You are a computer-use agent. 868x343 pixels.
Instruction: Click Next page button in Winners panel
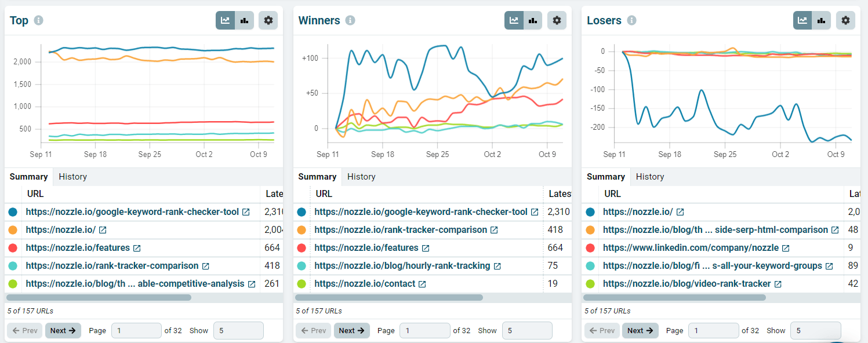[x=352, y=331]
